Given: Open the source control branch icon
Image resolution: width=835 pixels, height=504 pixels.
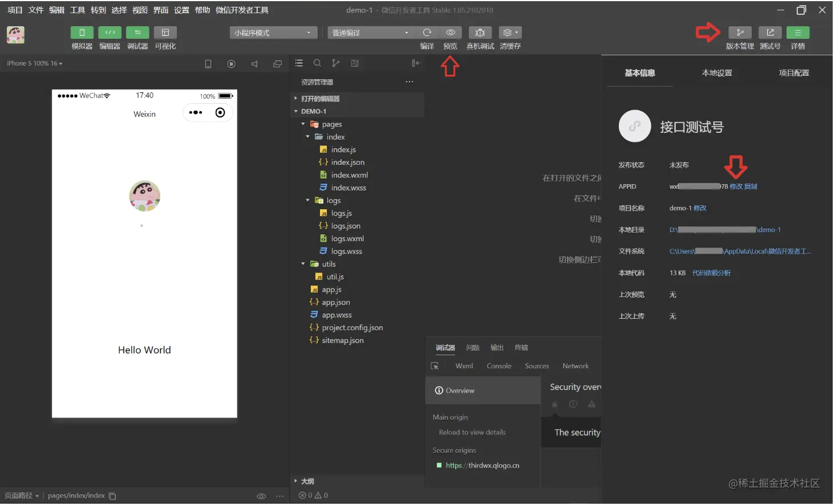Looking at the screenshot, I should tap(336, 63).
